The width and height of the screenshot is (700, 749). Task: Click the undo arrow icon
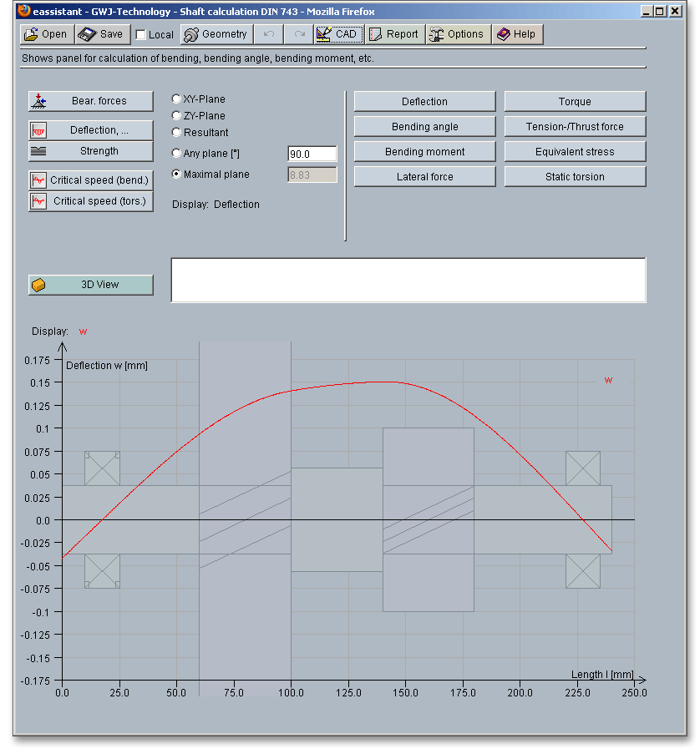pyautogui.click(x=268, y=34)
